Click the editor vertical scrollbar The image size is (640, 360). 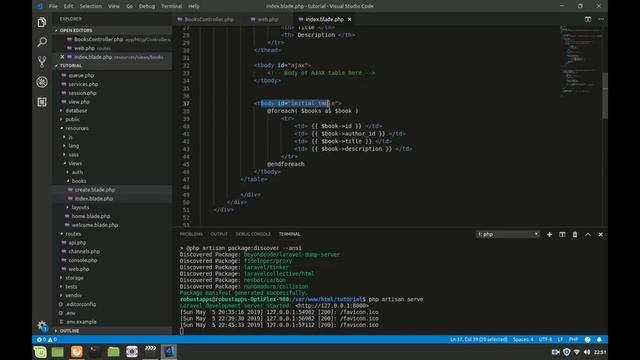(x=605, y=96)
